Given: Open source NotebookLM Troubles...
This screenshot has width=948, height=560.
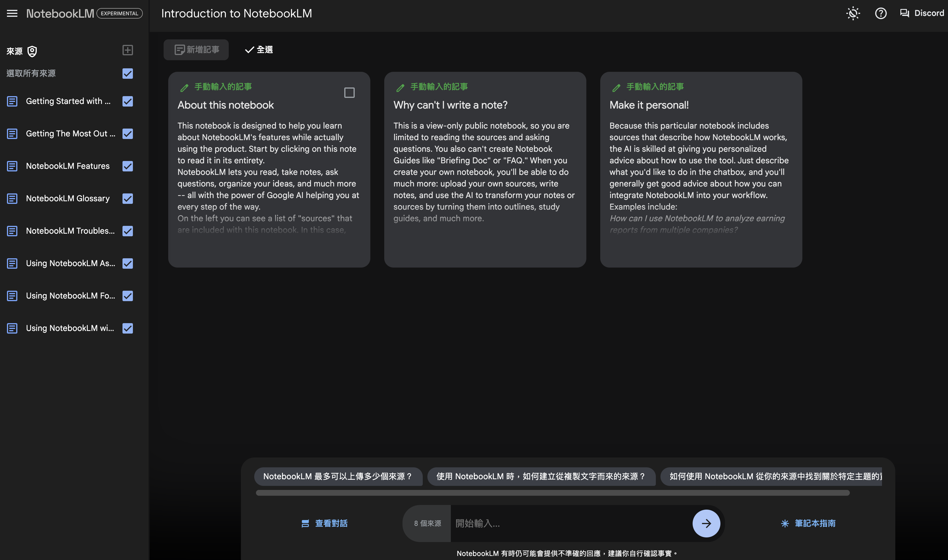Looking at the screenshot, I should tap(70, 231).
